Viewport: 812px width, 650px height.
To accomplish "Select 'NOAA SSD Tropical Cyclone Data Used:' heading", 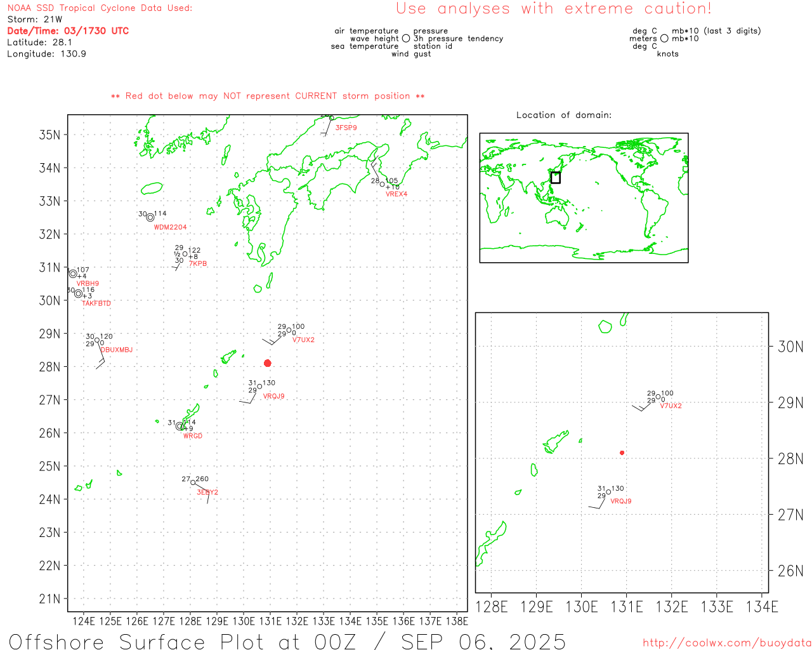I will tap(100, 8).
